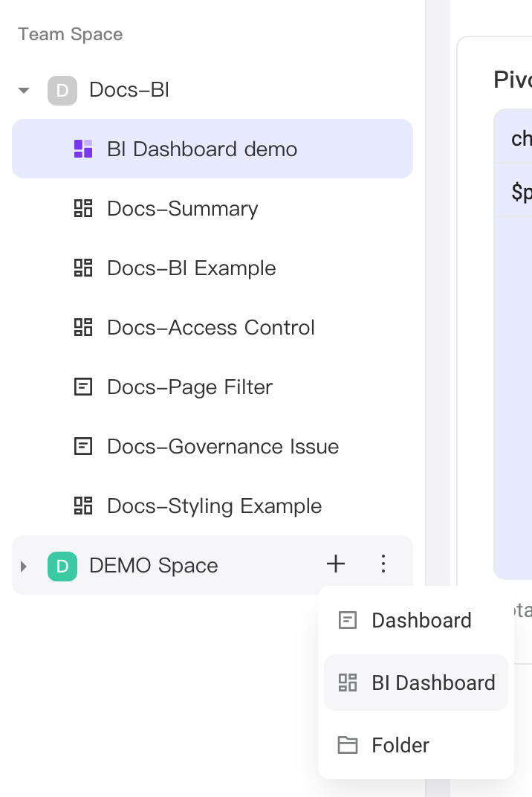Click the Team Space heading
532x797 pixels.
[71, 34]
